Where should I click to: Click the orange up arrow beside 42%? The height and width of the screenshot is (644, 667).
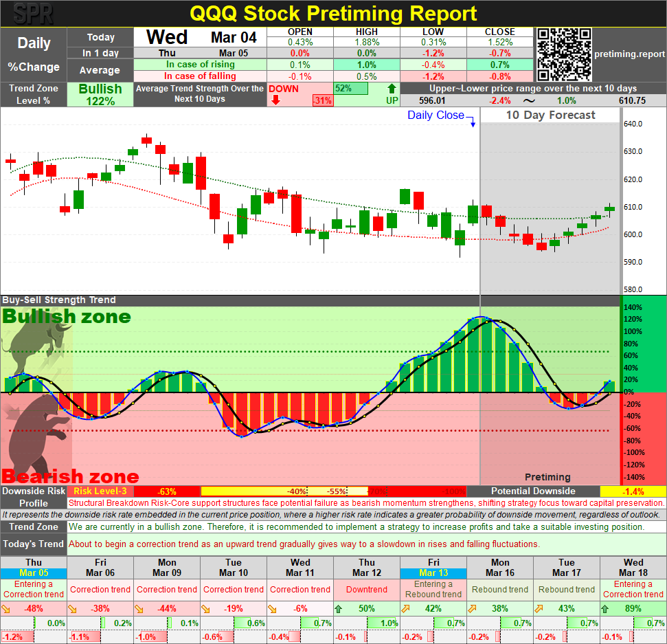[405, 609]
